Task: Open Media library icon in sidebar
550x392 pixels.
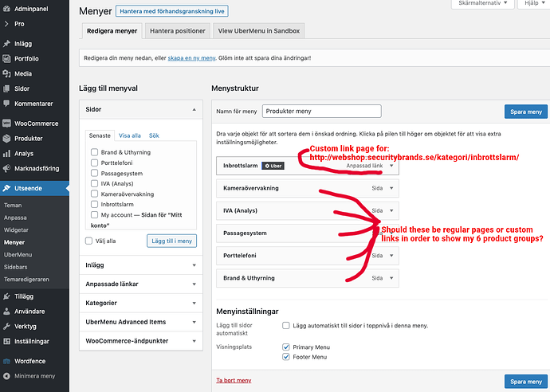Action: tap(7, 73)
